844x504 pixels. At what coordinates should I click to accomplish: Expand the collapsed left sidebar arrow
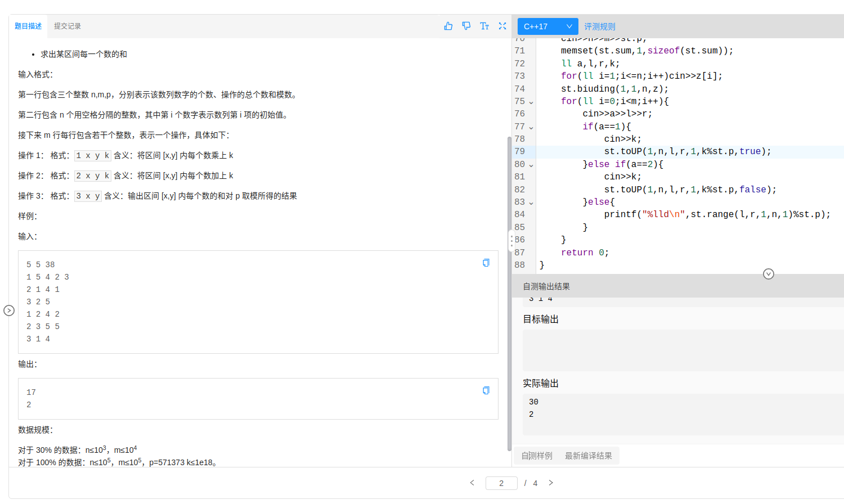click(9, 310)
